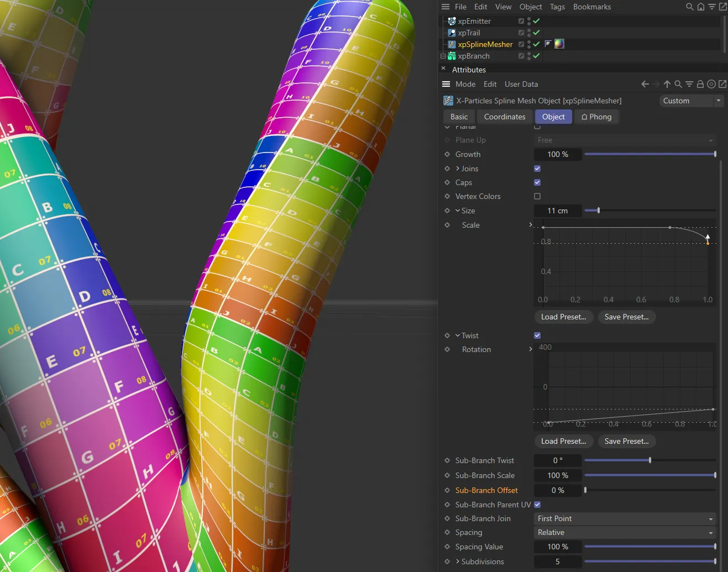Image resolution: width=728 pixels, height=572 pixels.
Task: Disable the Caps checkbox
Action: click(x=537, y=182)
